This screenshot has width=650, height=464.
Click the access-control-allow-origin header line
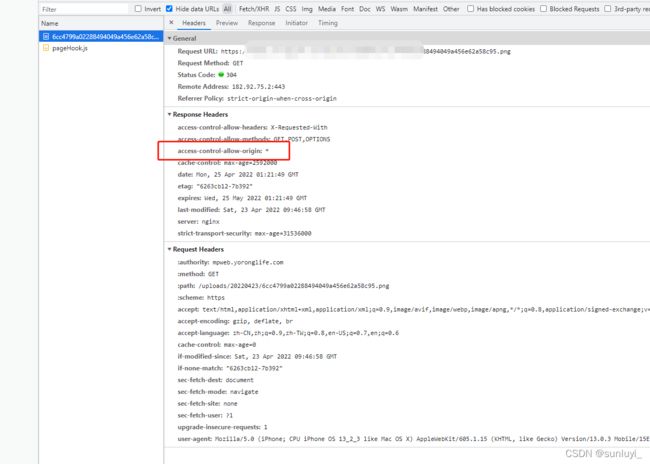pyautogui.click(x=223, y=151)
